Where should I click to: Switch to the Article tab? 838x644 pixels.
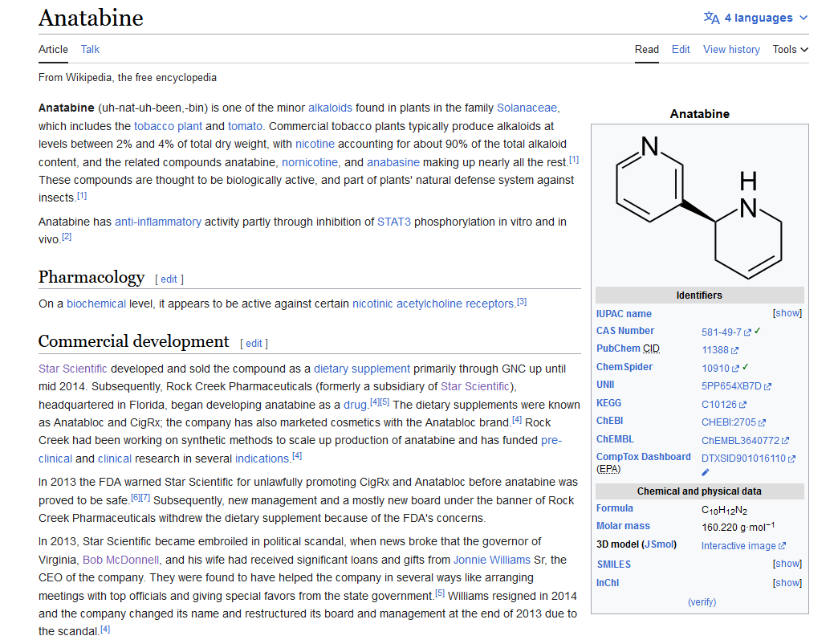coord(53,49)
